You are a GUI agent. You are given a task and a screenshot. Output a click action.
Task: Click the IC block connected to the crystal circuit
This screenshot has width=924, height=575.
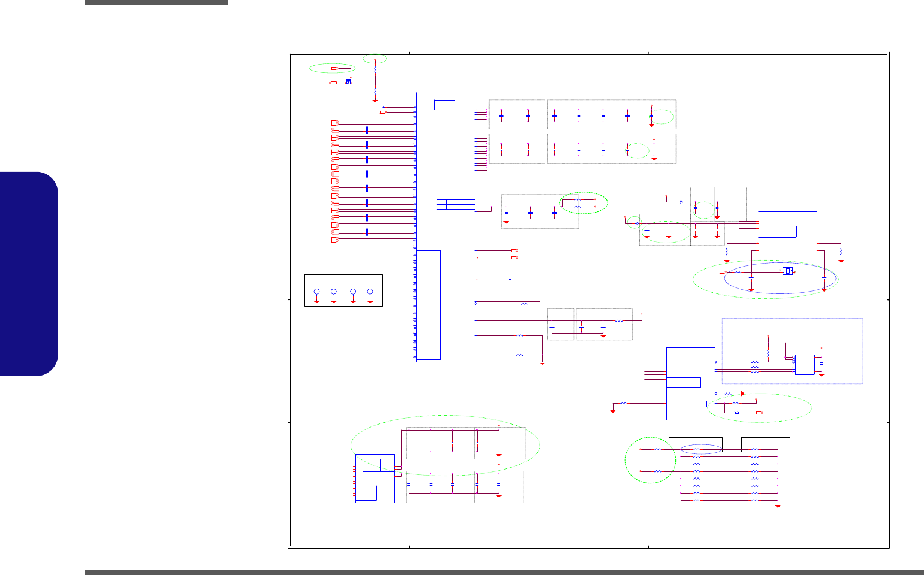[787, 232]
